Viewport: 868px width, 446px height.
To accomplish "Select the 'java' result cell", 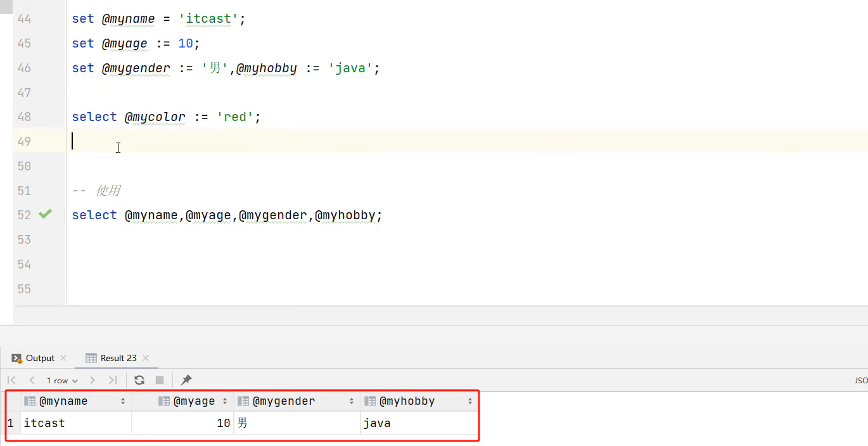I will (x=419, y=423).
